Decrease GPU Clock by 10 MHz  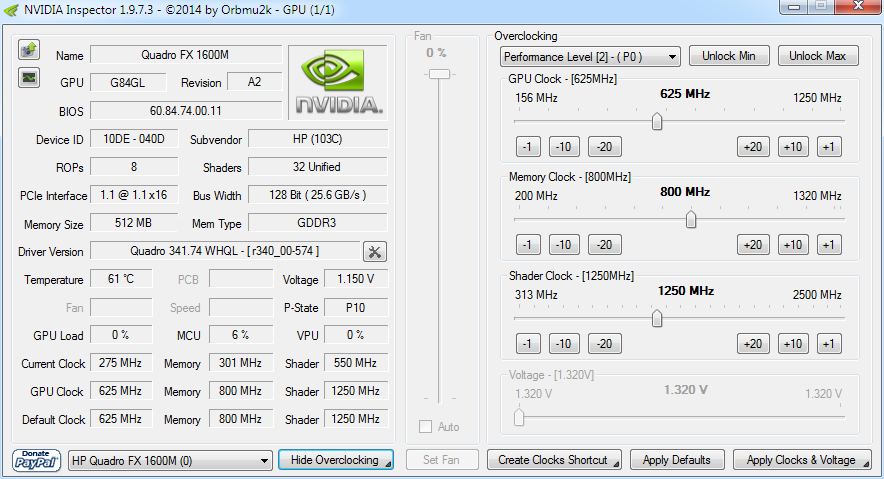coord(564,147)
